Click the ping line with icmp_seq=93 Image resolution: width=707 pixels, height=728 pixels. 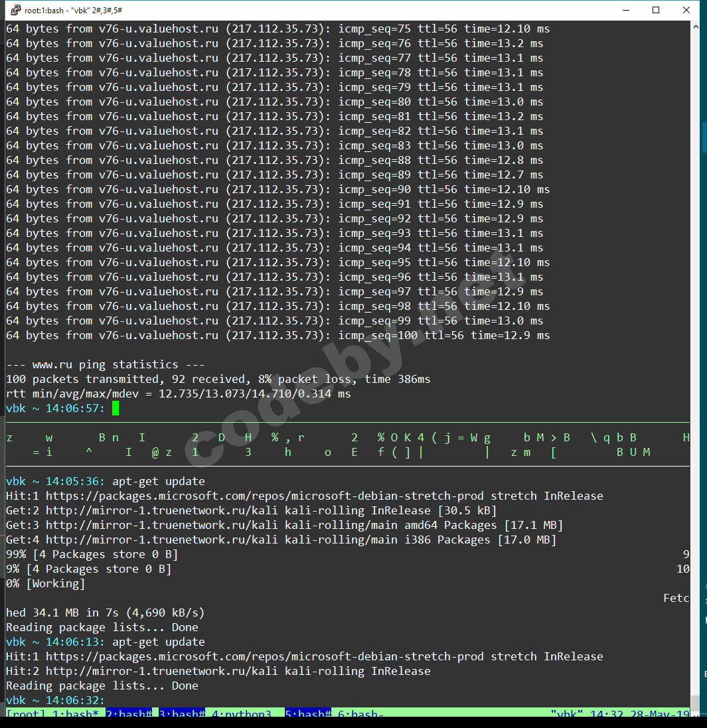coord(275,234)
